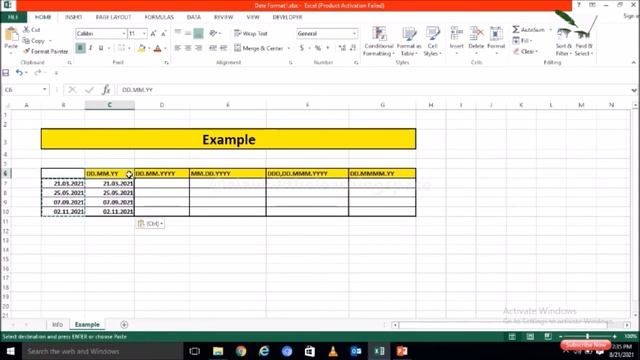Viewport: 640px width, 360px height.
Task: Click Increase Decimal icon
Action: [x=342, y=48]
